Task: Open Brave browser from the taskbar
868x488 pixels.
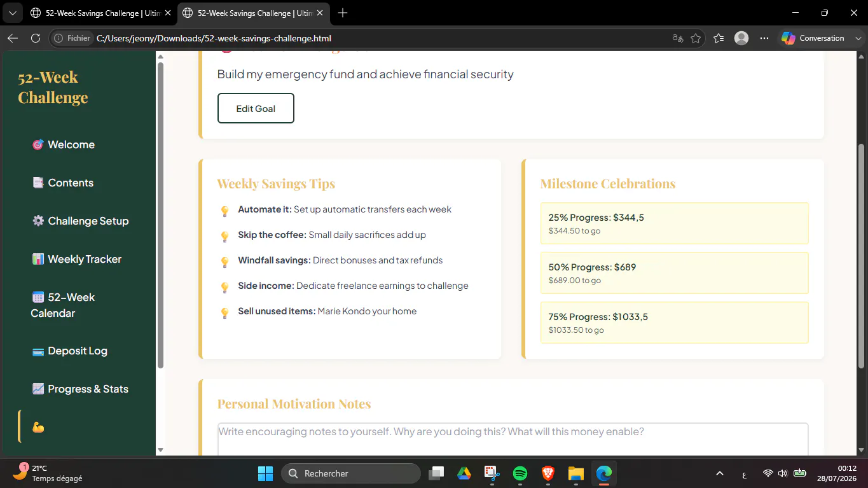Action: coord(548,473)
